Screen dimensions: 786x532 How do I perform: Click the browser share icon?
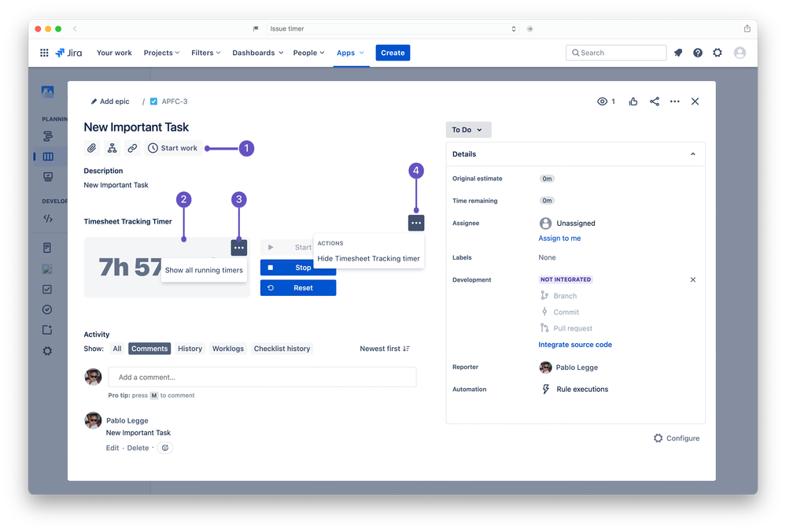click(x=747, y=28)
